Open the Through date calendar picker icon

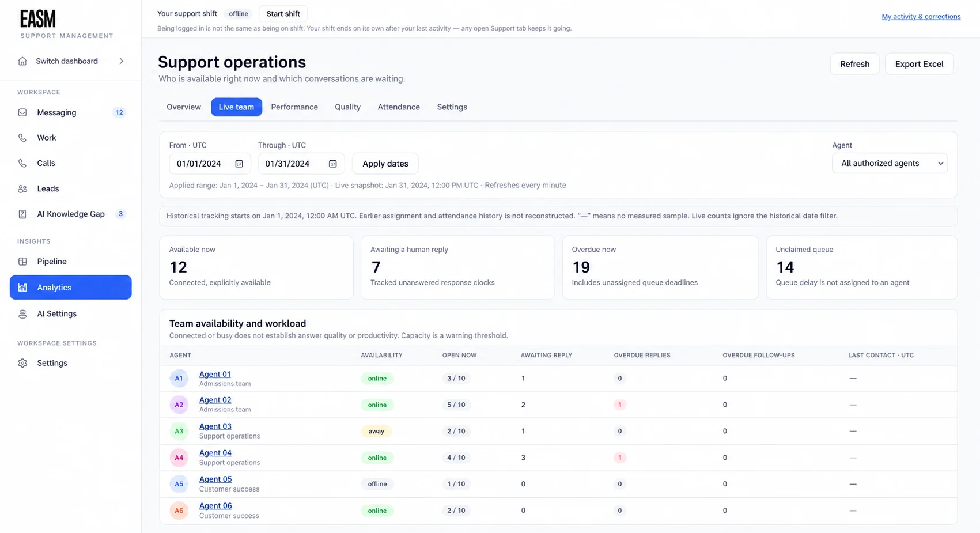(x=332, y=164)
